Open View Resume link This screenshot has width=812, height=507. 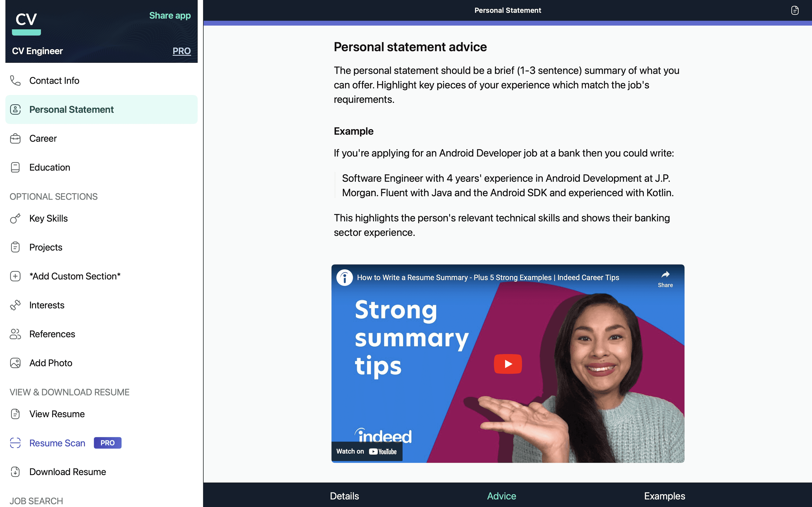[57, 414]
